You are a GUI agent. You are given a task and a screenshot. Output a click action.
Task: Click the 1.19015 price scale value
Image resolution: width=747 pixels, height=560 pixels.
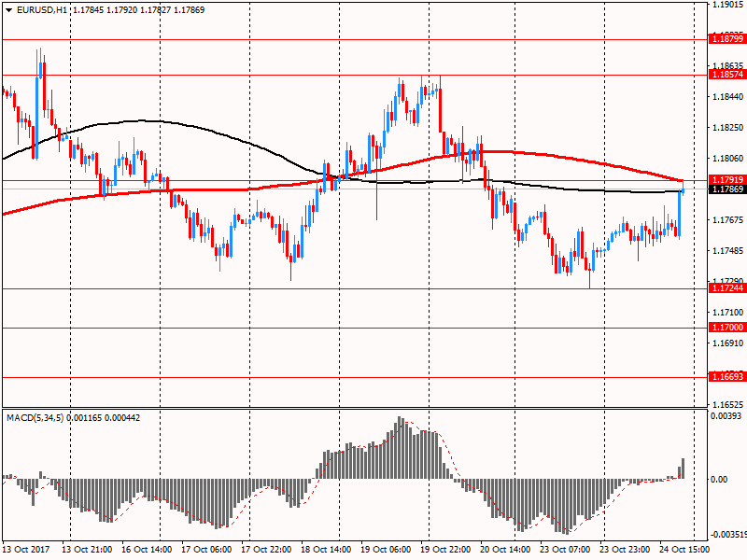tap(728, 5)
